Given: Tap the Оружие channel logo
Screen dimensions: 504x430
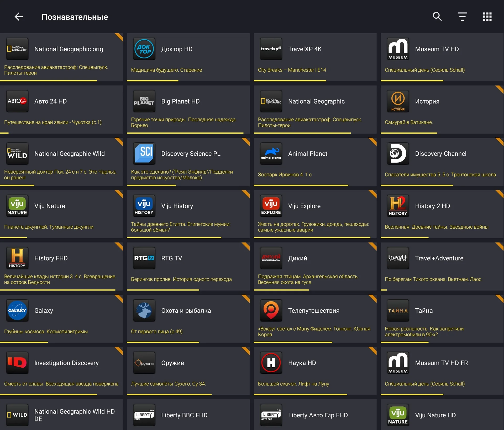Looking at the screenshot, I should pyautogui.click(x=144, y=363).
